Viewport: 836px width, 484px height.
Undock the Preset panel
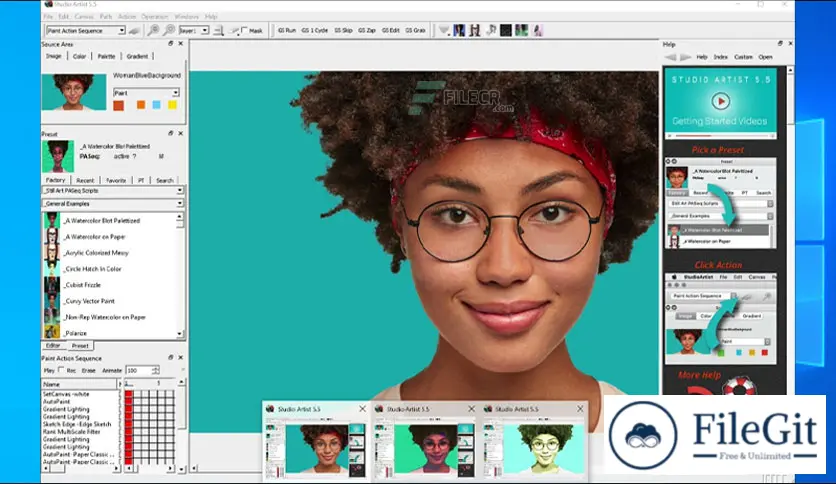(x=171, y=133)
